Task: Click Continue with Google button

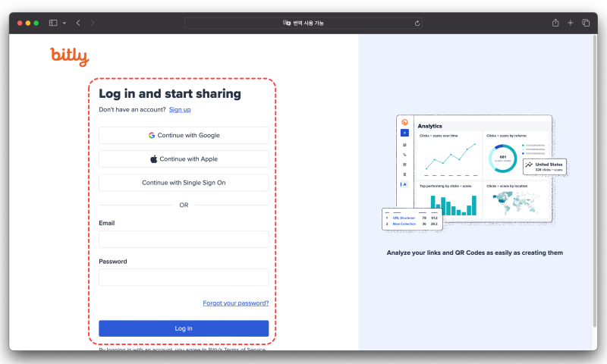Action: (184, 136)
